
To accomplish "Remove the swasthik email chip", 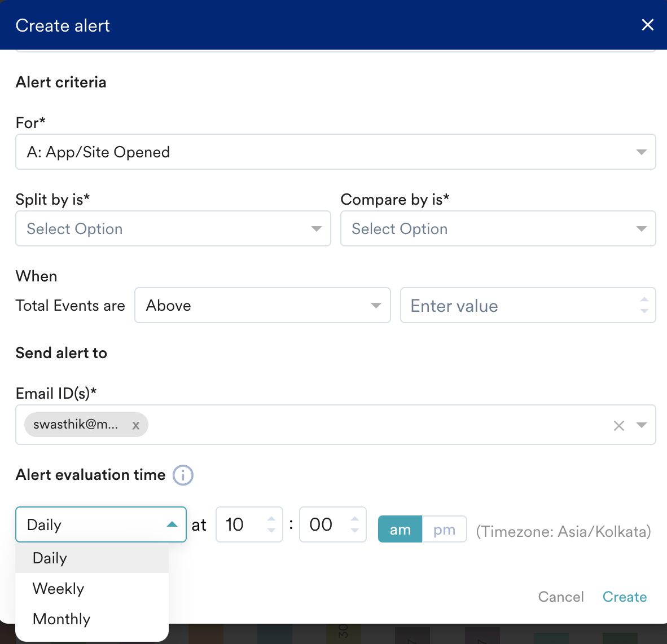I will pyautogui.click(x=135, y=426).
